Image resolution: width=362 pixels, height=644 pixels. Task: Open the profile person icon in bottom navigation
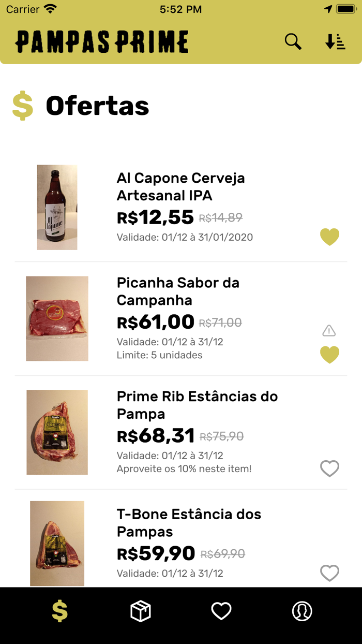pos(302,611)
